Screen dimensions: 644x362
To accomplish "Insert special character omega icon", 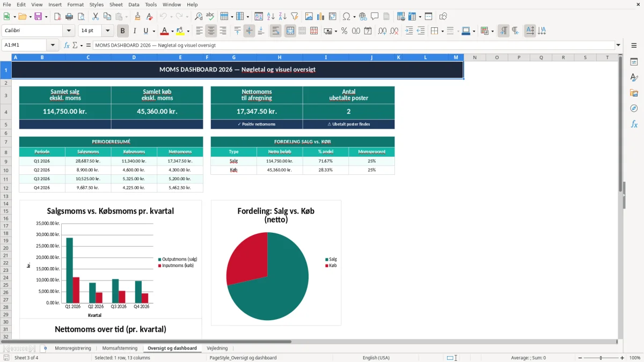I will click(x=346, y=17).
